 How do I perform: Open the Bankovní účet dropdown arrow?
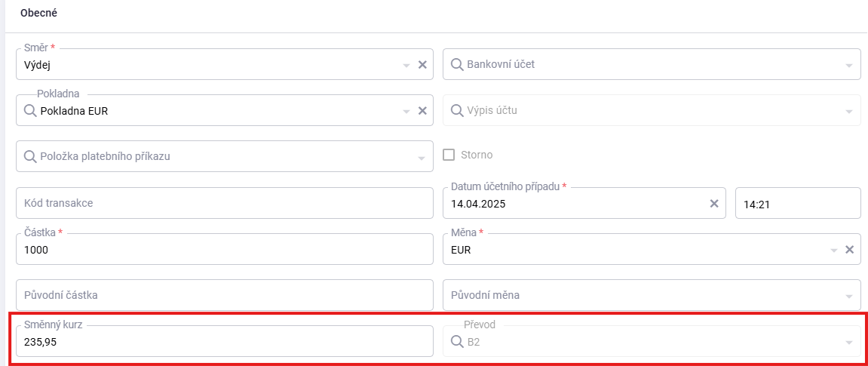click(x=849, y=66)
